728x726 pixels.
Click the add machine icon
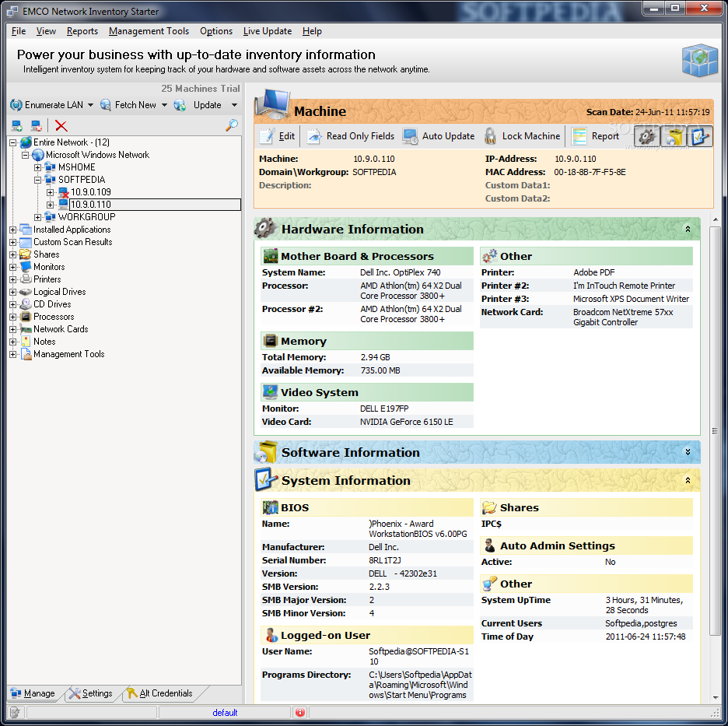tap(16, 125)
